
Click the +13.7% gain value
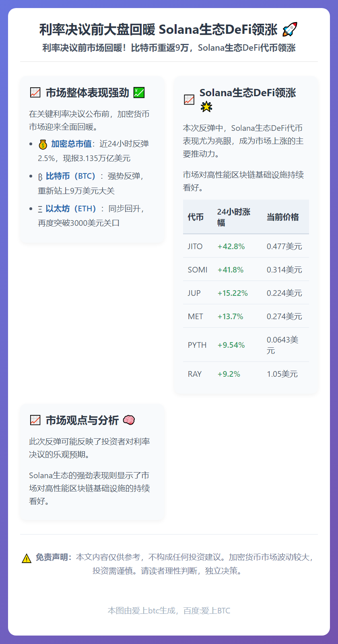[230, 316]
